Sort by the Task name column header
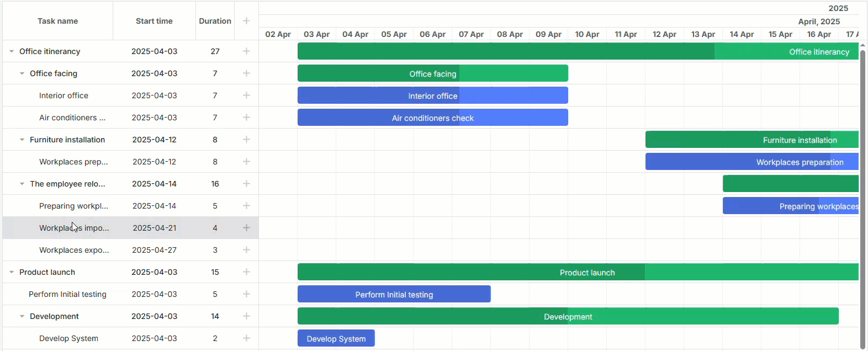 point(58,21)
